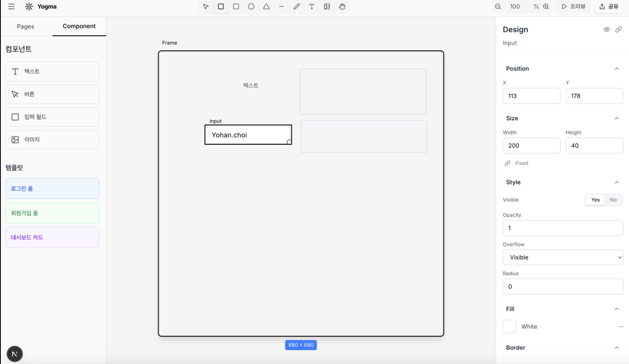Select the circle shape tool
The image size is (629, 364).
(251, 7)
